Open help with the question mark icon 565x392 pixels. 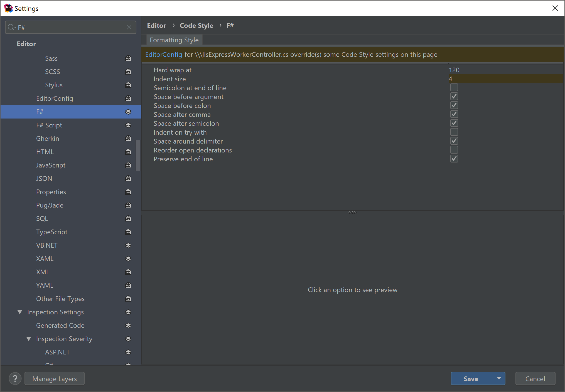tap(15, 379)
